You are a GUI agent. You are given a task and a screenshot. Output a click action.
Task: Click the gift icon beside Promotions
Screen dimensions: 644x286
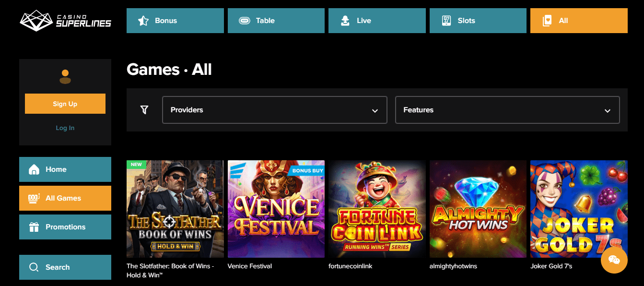pos(34,227)
